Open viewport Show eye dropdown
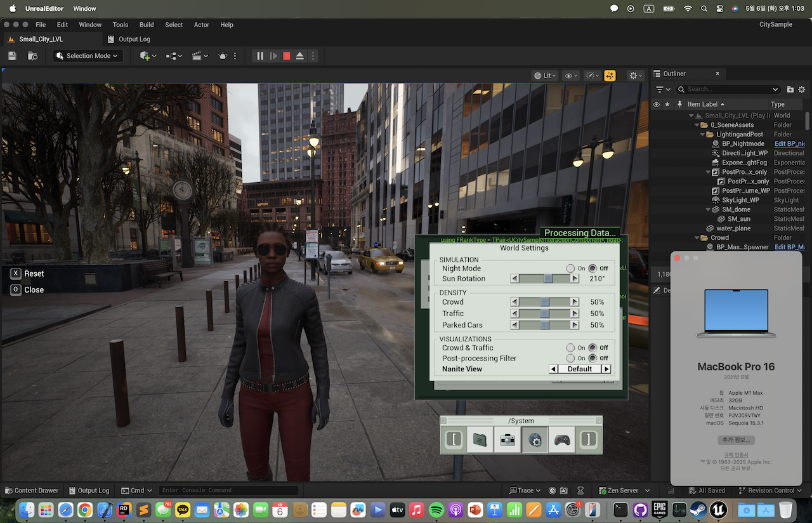Viewport: 812px width, 523px height. click(571, 76)
